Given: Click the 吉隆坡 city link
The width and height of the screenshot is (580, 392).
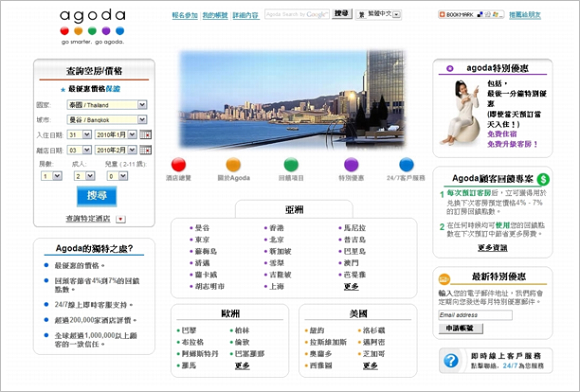Looking at the screenshot, I should pos(280,275).
